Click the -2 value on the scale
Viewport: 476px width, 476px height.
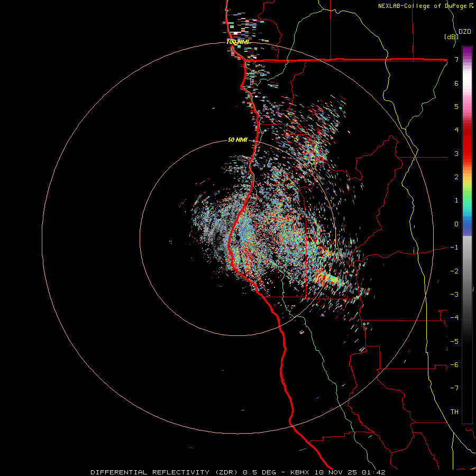454,271
